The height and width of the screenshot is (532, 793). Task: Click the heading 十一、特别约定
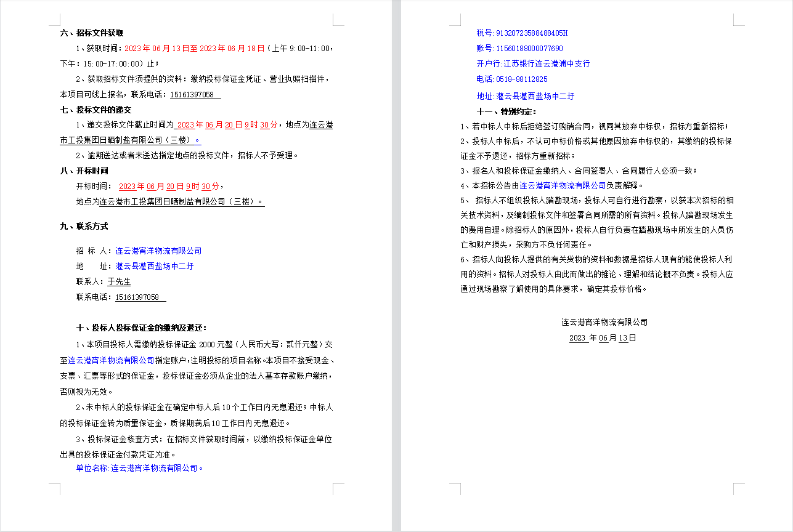pyautogui.click(x=506, y=111)
